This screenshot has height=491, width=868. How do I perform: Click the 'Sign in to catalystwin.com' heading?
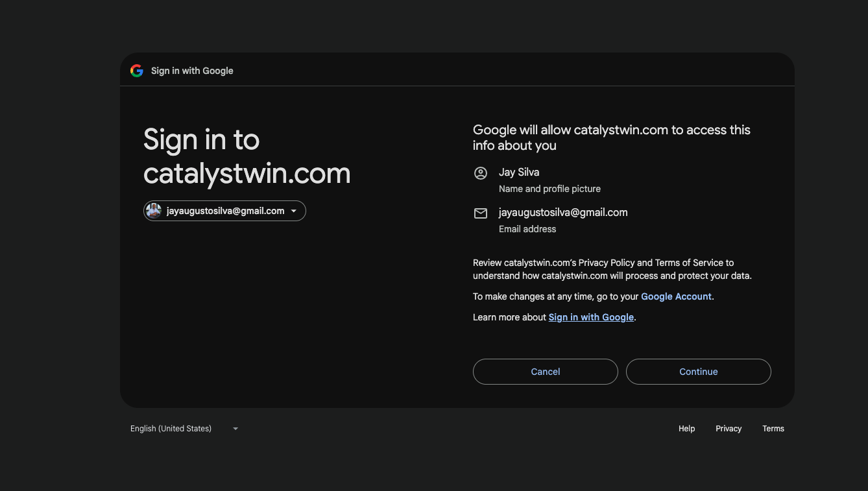247,156
